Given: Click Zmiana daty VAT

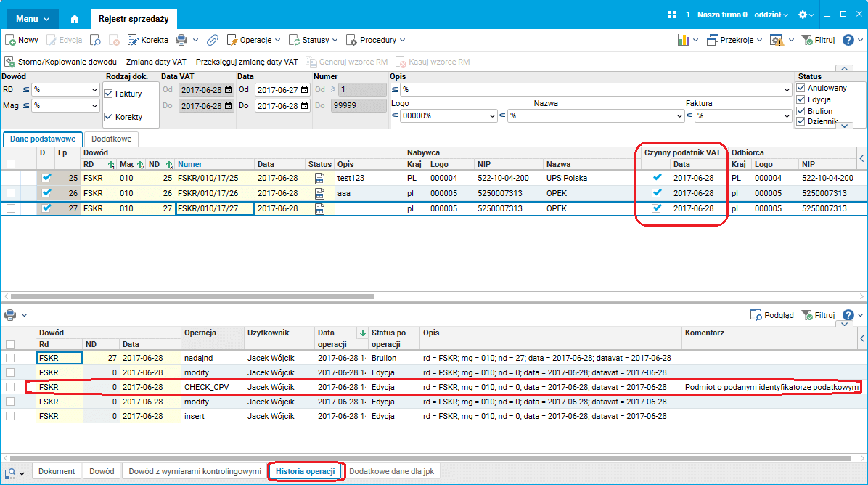Looking at the screenshot, I should pos(156,62).
